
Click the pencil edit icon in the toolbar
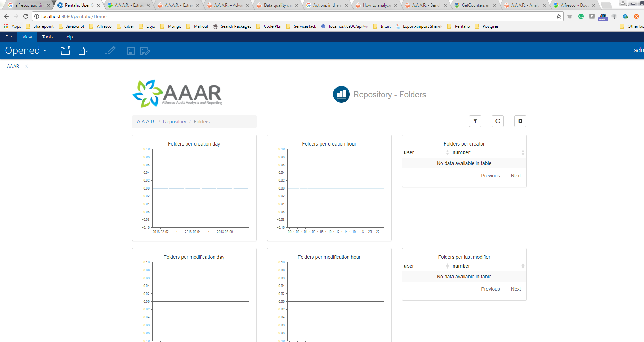110,51
